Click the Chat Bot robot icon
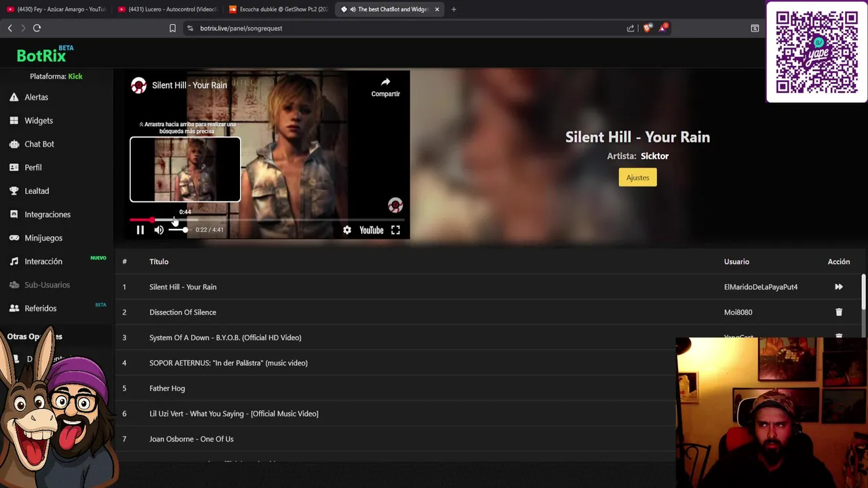The image size is (868, 488). 14,144
